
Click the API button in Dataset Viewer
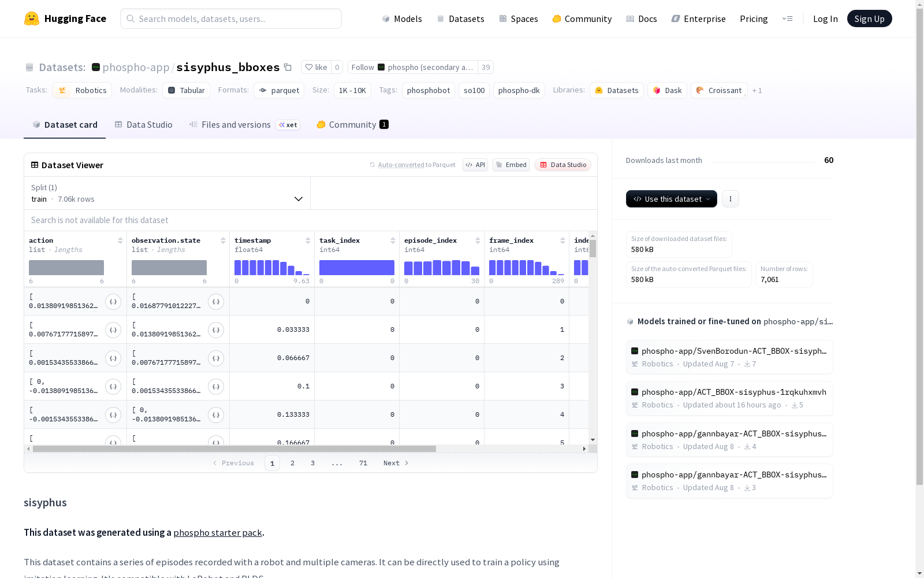pos(475,165)
